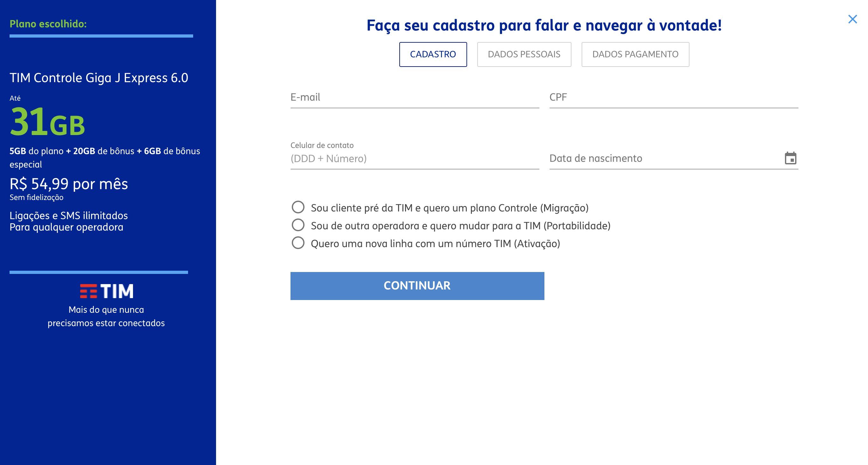Click the registration page main heading
This screenshot has height=465, width=868.
point(544,25)
